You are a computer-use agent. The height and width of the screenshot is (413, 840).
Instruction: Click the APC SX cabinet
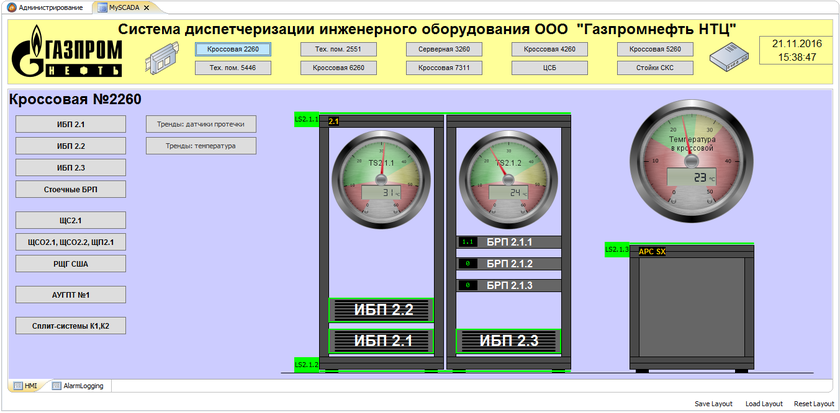pos(692,310)
